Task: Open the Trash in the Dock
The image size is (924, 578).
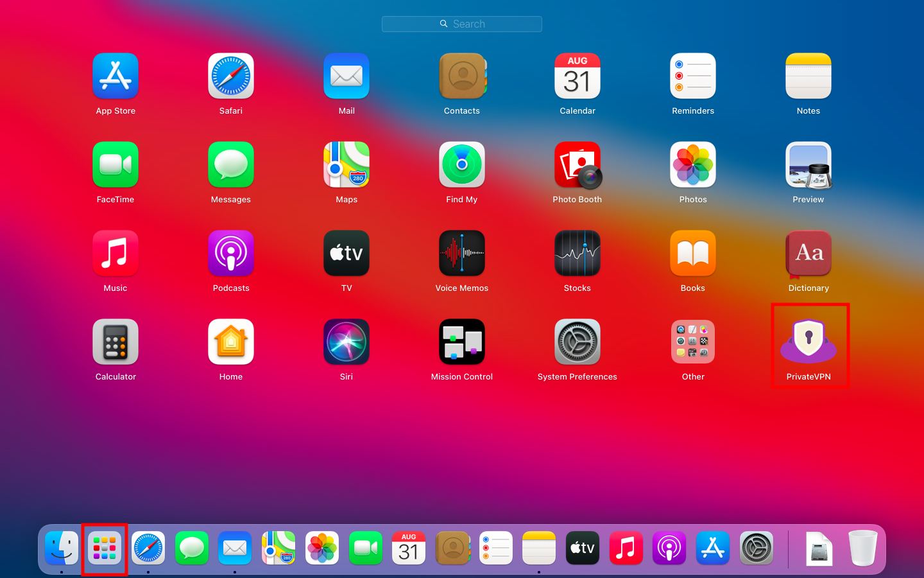Action: pyautogui.click(x=862, y=548)
